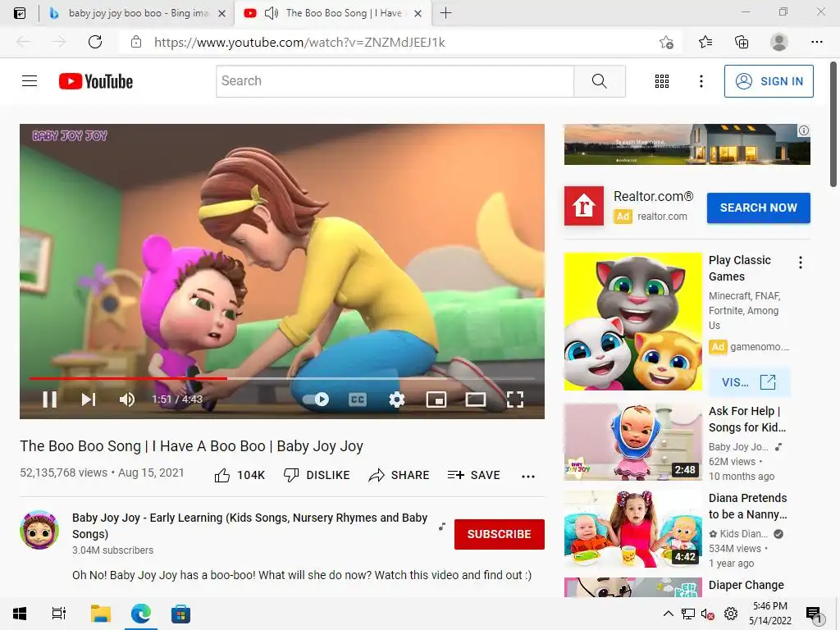Viewport: 840px width, 630px height.
Task: Click the search magnifier button
Action: (600, 81)
